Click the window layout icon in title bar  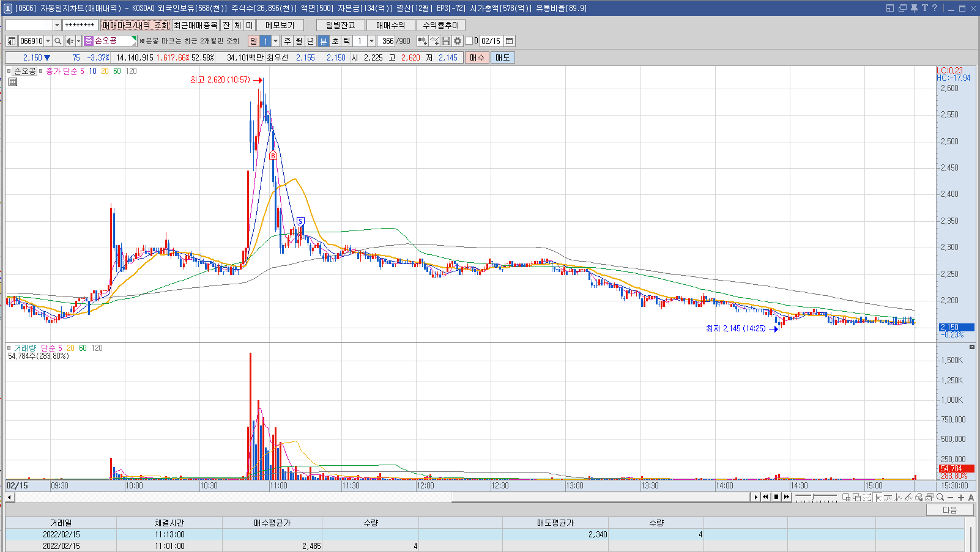[890, 8]
